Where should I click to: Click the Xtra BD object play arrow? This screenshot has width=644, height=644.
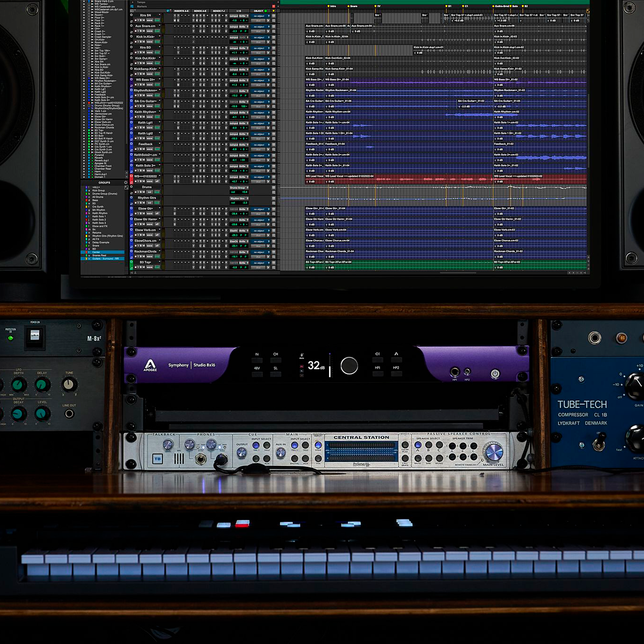(x=268, y=52)
